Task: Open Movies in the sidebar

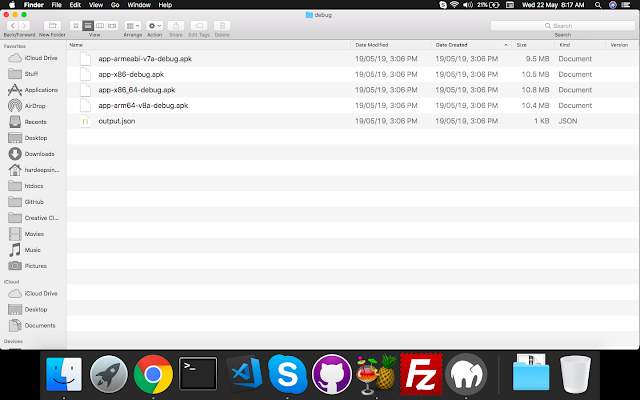Action: (x=26, y=234)
